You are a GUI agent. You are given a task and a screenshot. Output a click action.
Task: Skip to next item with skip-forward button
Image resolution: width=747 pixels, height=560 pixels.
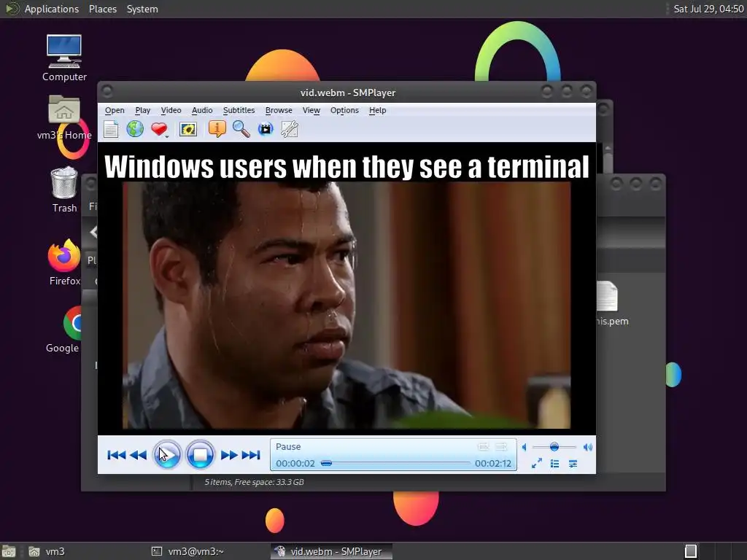click(251, 455)
